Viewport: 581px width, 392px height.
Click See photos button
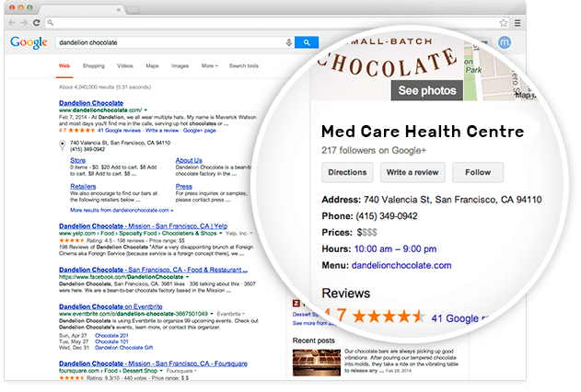click(x=427, y=90)
